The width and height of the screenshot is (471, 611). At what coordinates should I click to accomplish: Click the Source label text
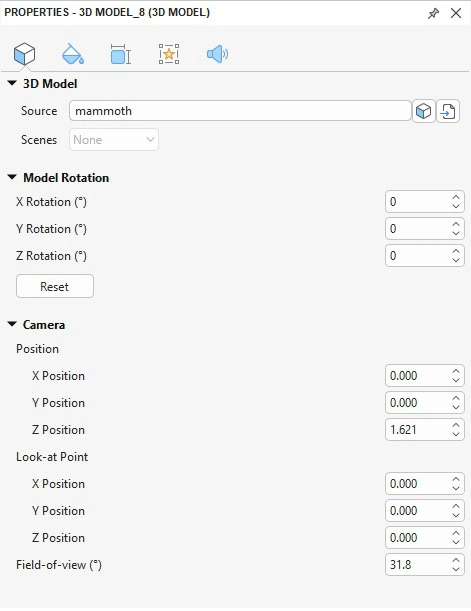click(39, 111)
